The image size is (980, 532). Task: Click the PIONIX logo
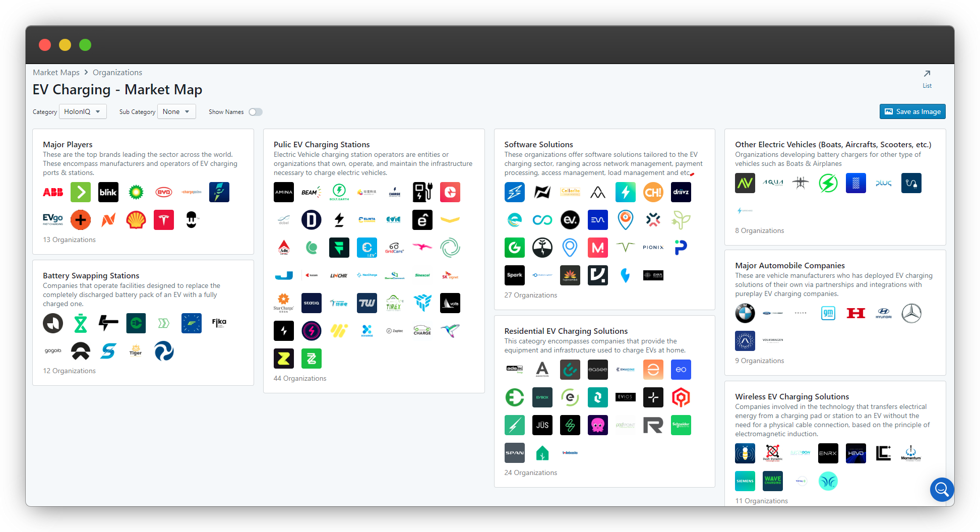click(x=653, y=248)
